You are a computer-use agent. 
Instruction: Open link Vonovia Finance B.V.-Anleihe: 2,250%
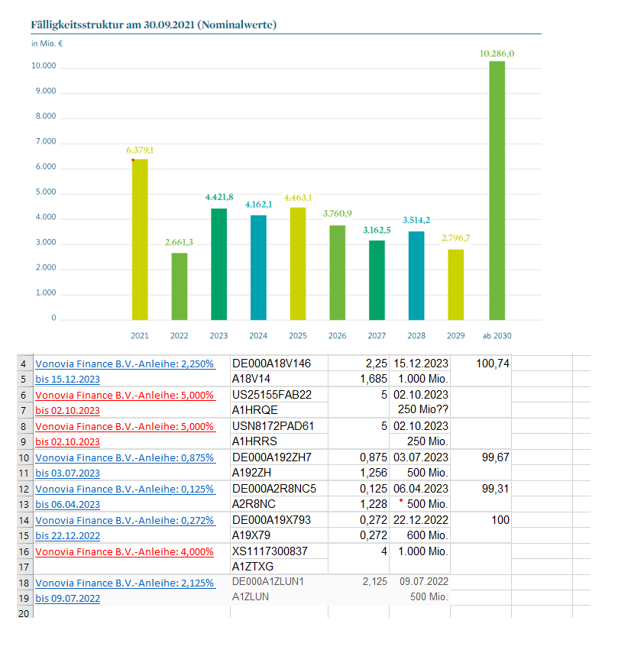pos(125,364)
